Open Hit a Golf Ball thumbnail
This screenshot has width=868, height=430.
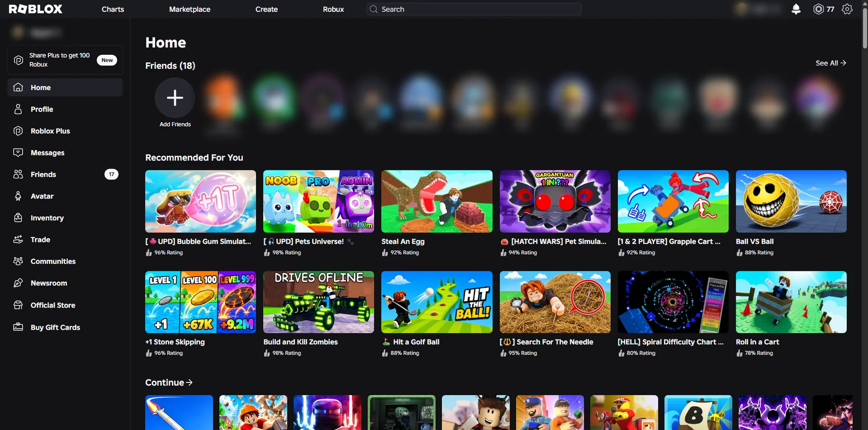tap(437, 302)
